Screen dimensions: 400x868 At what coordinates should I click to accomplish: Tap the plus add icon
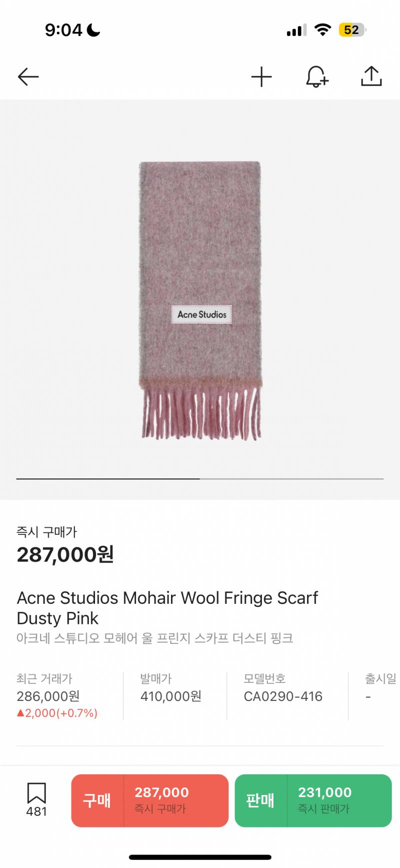[261, 77]
